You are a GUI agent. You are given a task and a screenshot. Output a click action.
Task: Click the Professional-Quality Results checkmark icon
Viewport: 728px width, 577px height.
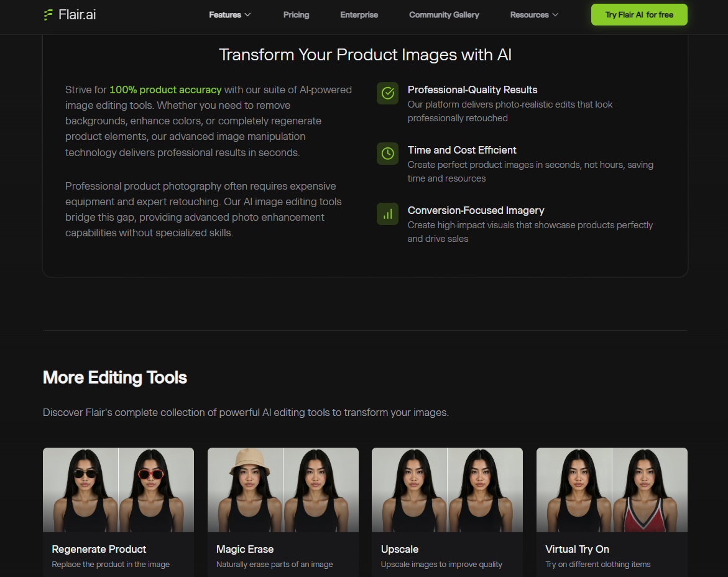388,93
